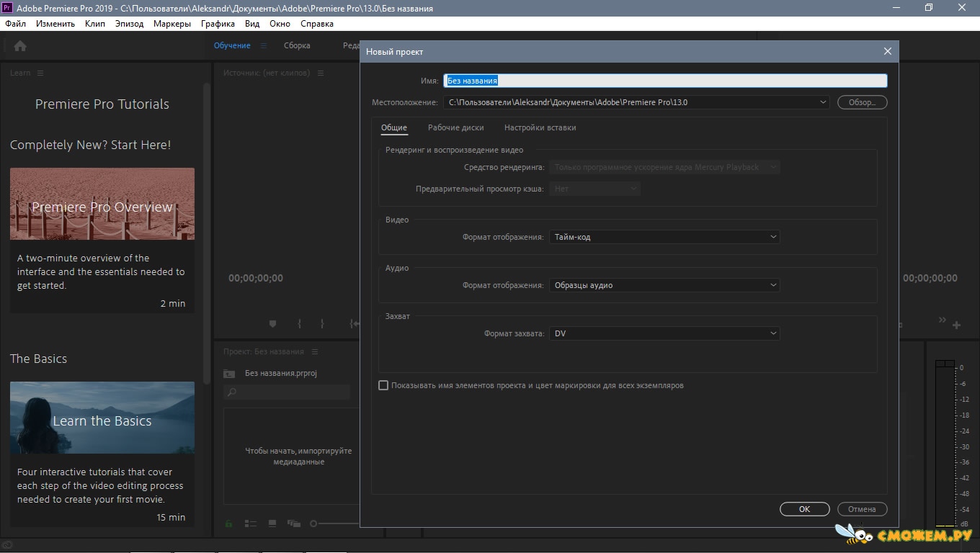Click the '2 min' duration label

click(x=173, y=304)
